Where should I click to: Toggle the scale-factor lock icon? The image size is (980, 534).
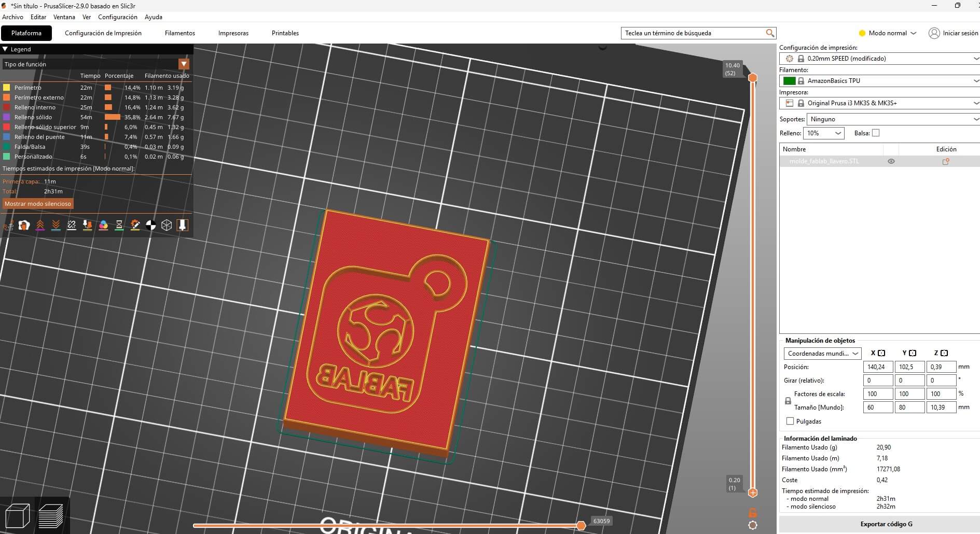(x=788, y=401)
